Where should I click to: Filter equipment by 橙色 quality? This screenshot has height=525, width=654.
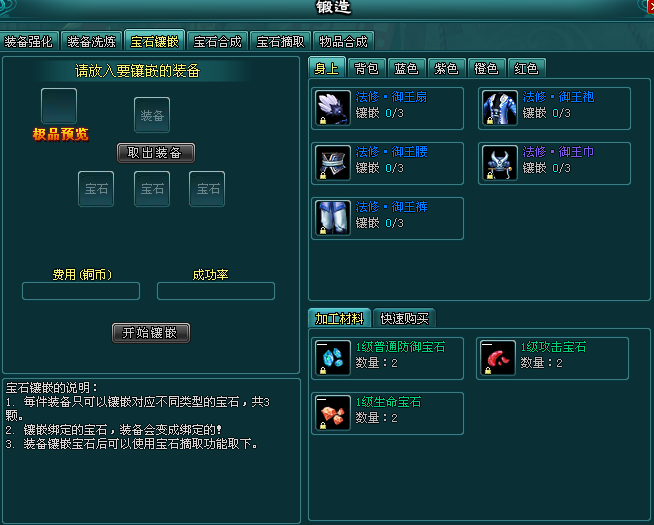tap(486, 68)
